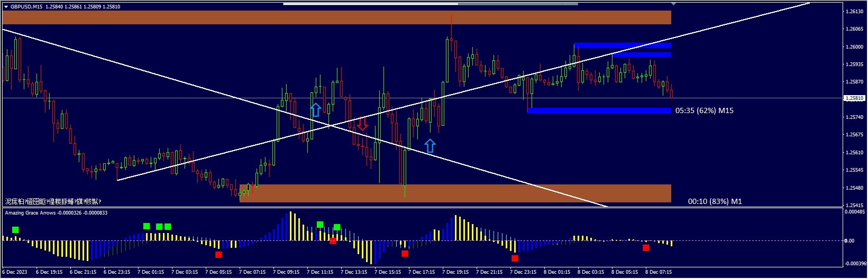Select the red down arrow on the chart
Image resolution: width=868 pixels, height=279 pixels.
click(362, 124)
